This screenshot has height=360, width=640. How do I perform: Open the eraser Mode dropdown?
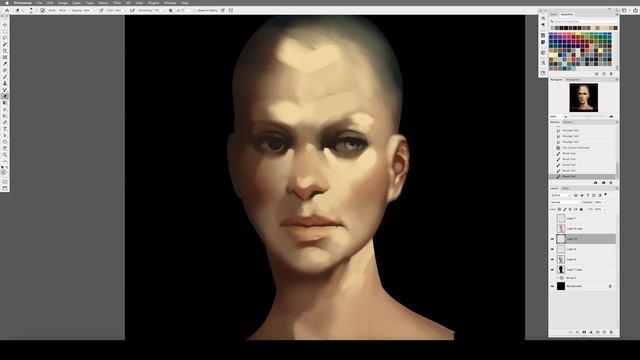tap(64, 10)
